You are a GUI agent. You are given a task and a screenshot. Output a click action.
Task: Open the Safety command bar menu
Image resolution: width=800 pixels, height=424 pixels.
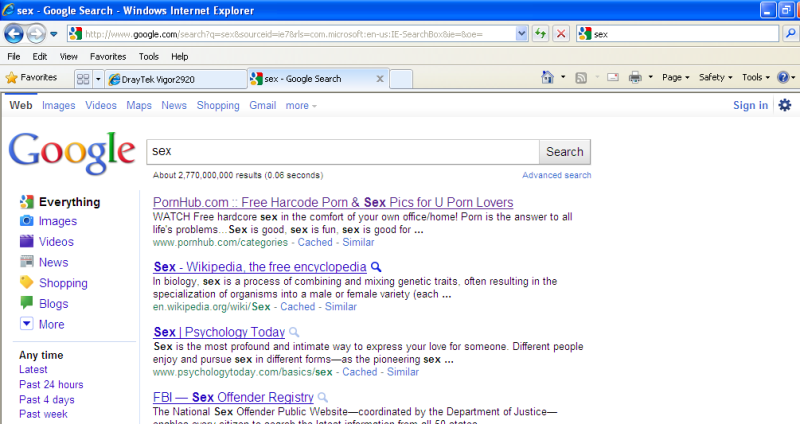click(715, 78)
